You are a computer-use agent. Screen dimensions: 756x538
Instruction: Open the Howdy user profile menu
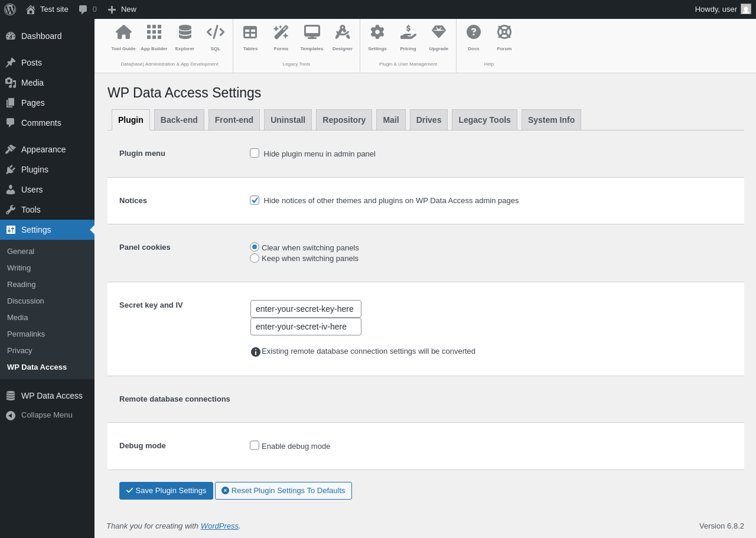(x=723, y=9)
